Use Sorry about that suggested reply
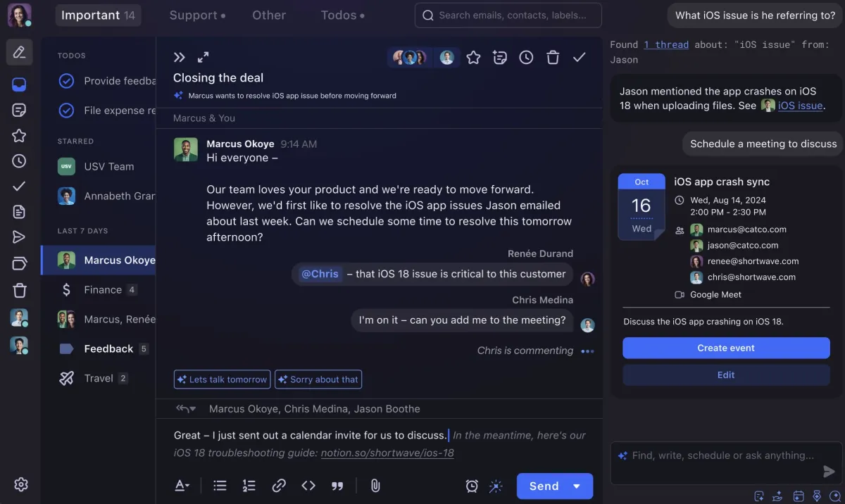 [x=318, y=379]
